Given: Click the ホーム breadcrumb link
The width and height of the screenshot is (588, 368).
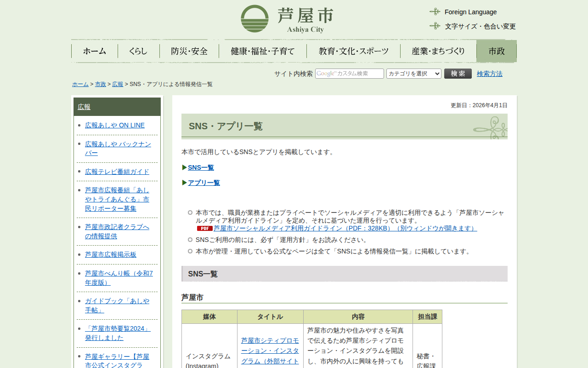Looking at the screenshot, I should tap(80, 84).
